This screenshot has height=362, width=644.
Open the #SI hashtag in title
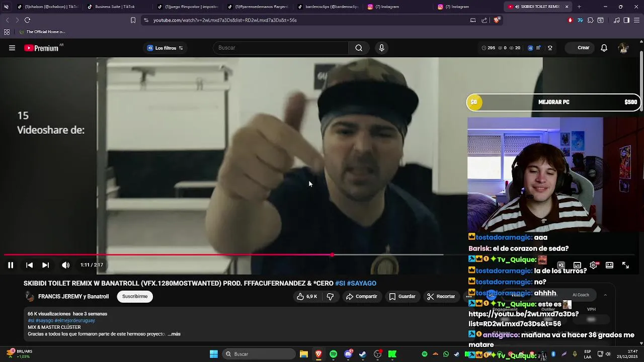340,283
